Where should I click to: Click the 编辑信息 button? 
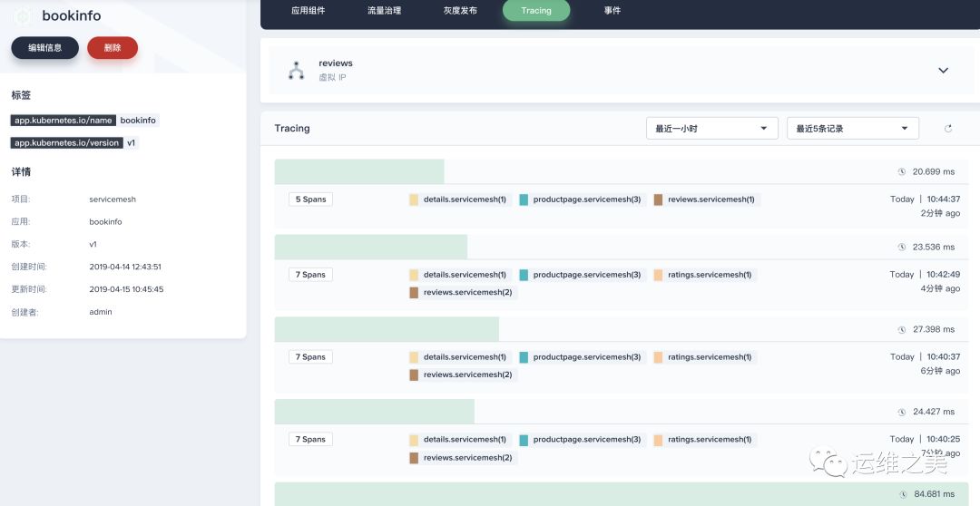tap(45, 47)
